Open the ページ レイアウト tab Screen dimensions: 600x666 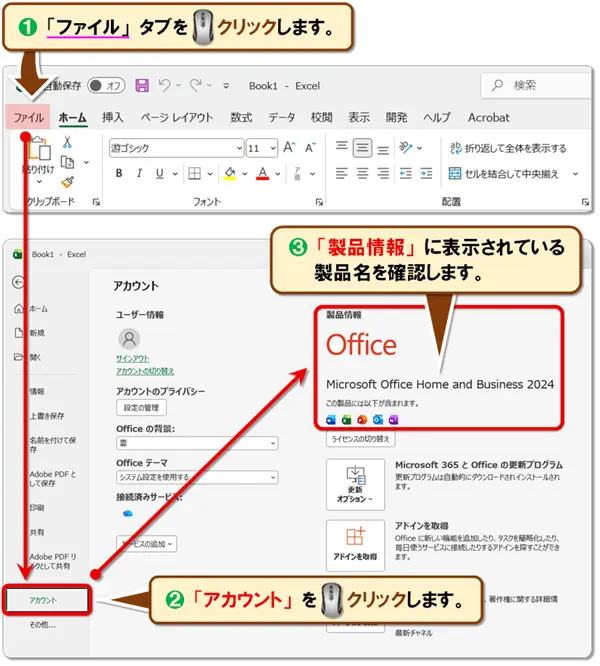[x=177, y=117]
